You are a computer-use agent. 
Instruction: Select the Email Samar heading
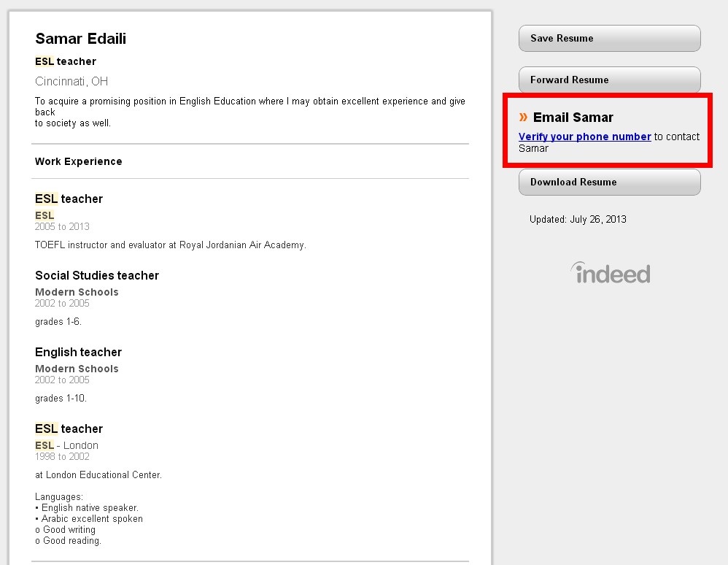tap(573, 118)
